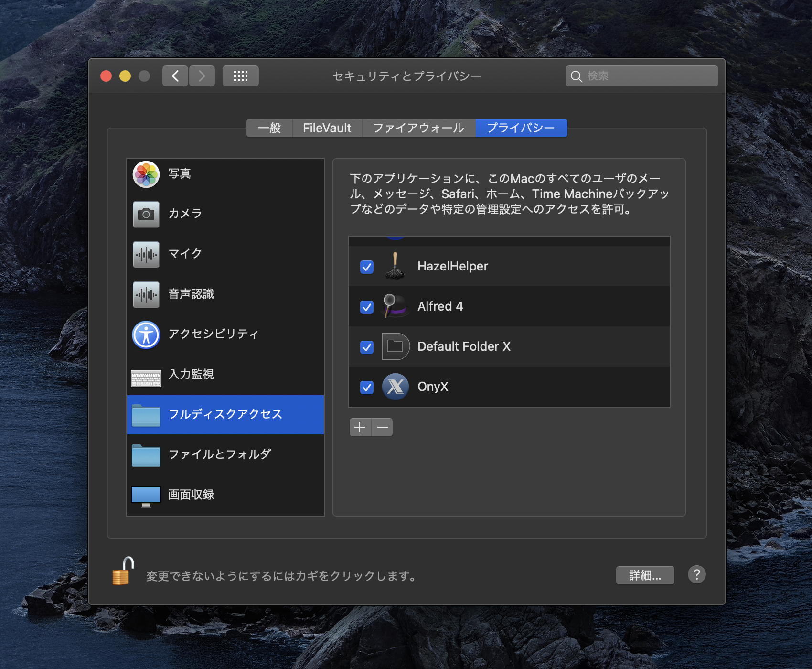Select the Accessibility (アクセシビリティ) icon
Viewport: 812px width, 669px height.
coord(146,335)
